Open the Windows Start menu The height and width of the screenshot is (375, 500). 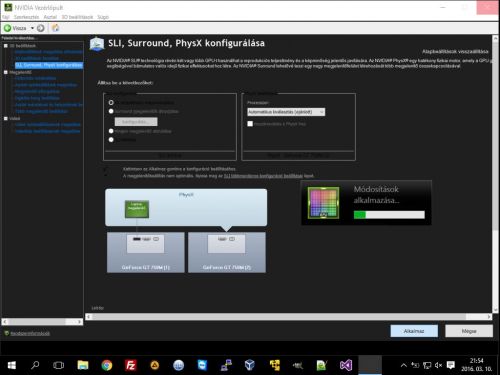[x=12, y=365]
